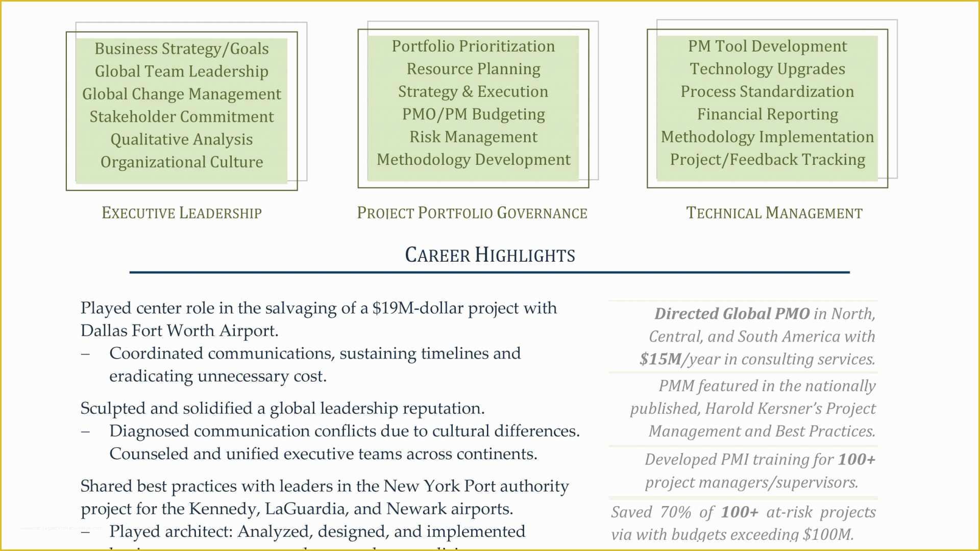Toggle visibility of Career Highlights section
Image resolution: width=980 pixels, height=551 pixels.
coord(489,255)
